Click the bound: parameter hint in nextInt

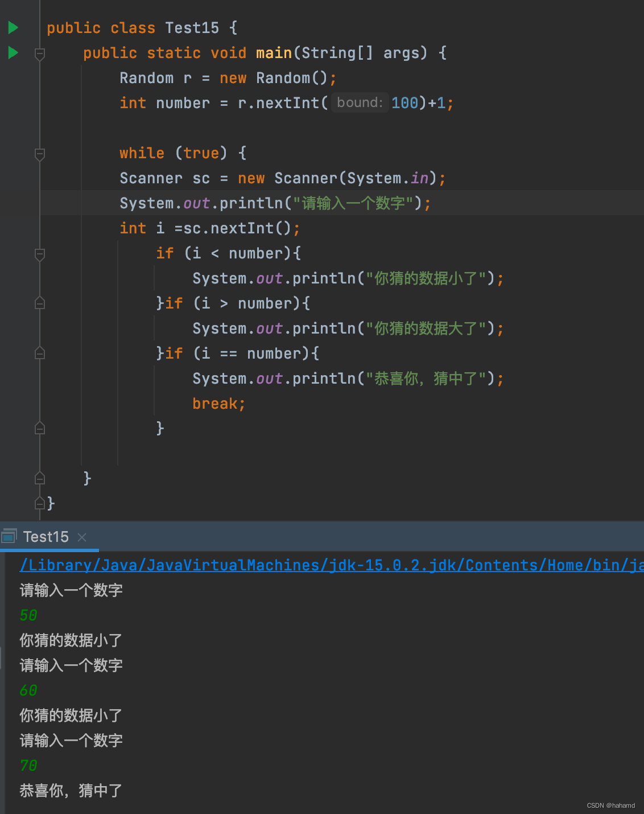(360, 102)
